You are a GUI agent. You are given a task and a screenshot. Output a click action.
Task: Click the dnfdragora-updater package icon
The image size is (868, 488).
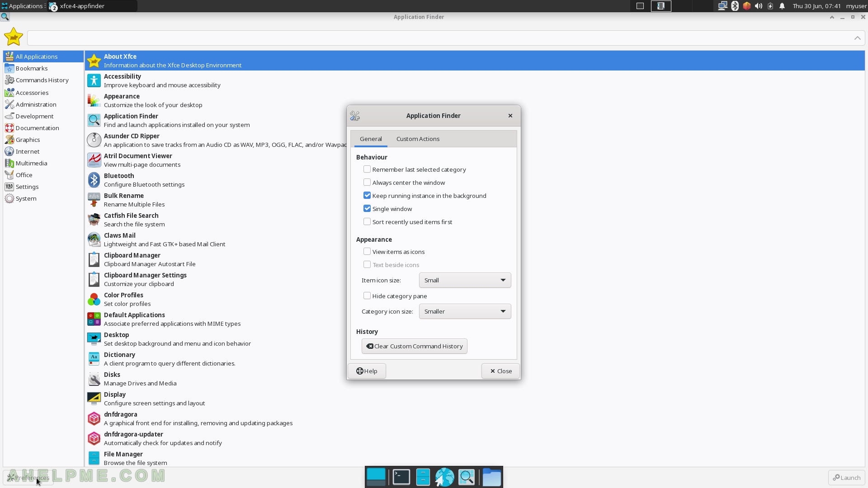(94, 438)
